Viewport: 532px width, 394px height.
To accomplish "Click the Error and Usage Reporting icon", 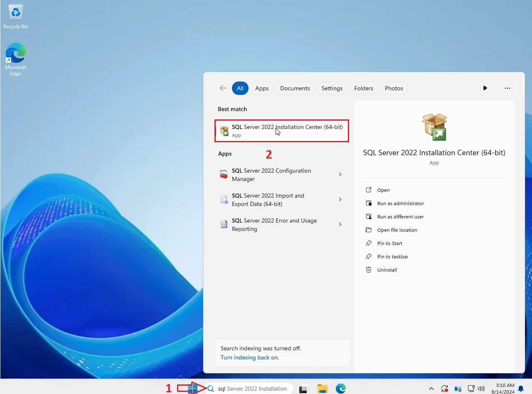I will coord(224,225).
